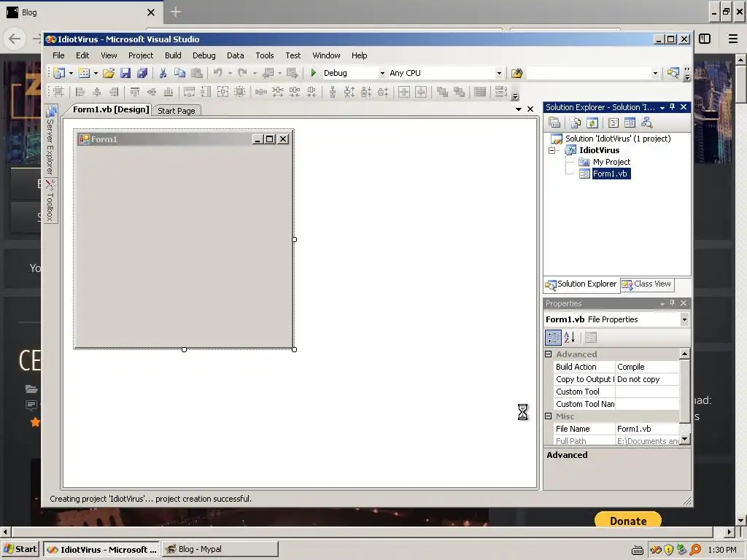Open new tab in Mypal browser

point(176,12)
